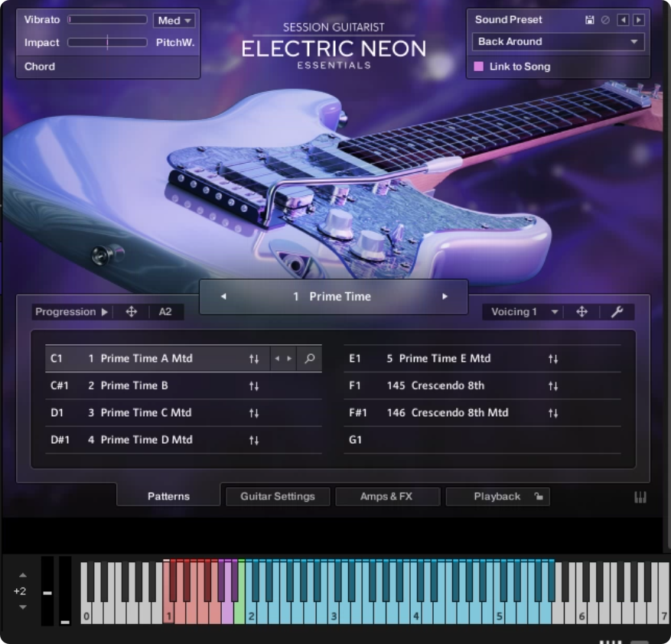Open pattern search magnifier for C1
This screenshot has width=671, height=644.
click(309, 358)
